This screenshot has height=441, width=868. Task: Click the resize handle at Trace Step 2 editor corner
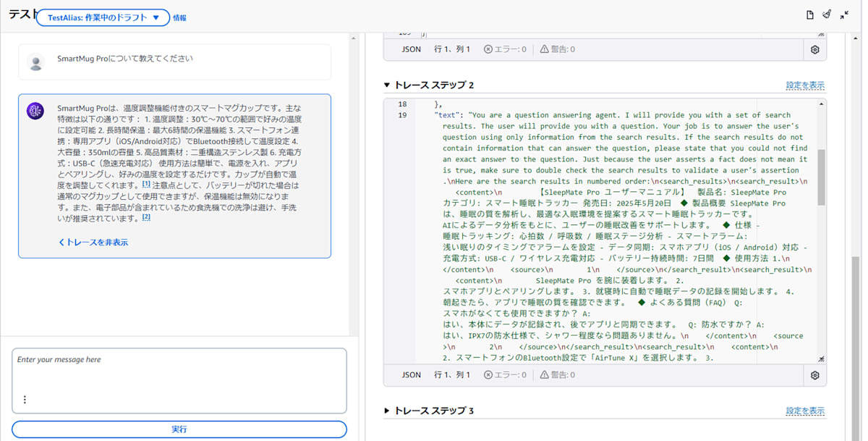pos(821,359)
